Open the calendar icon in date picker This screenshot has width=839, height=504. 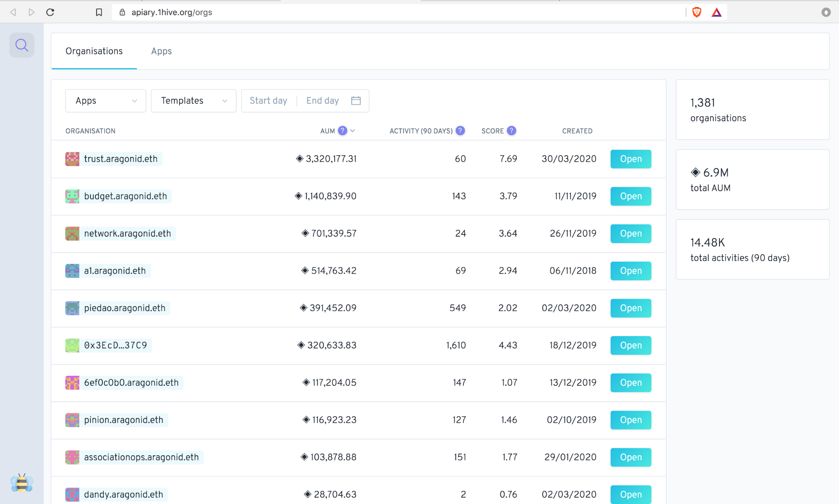[x=356, y=101]
